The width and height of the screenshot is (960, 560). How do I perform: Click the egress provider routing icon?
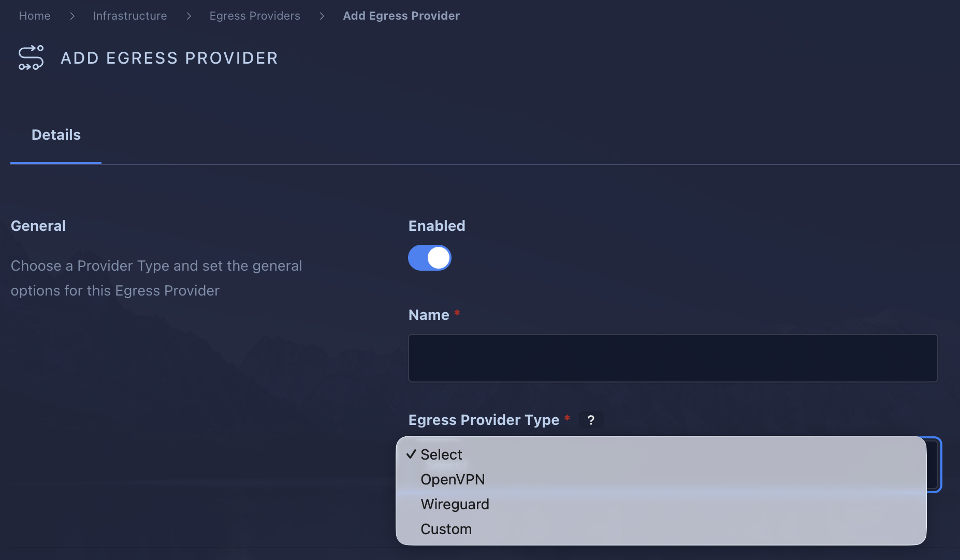click(x=31, y=57)
